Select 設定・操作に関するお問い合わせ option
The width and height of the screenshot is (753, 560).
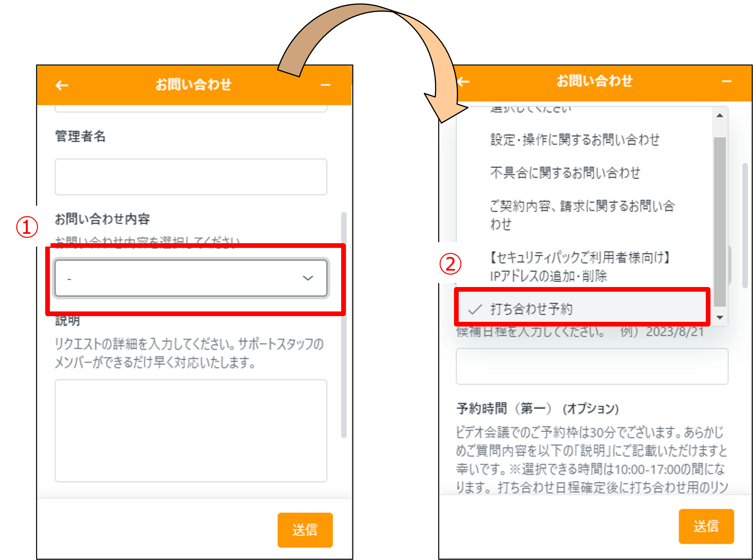click(x=575, y=139)
